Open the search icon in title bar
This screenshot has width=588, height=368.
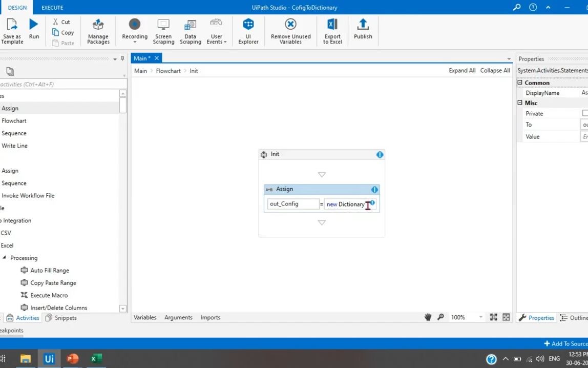pyautogui.click(x=517, y=7)
